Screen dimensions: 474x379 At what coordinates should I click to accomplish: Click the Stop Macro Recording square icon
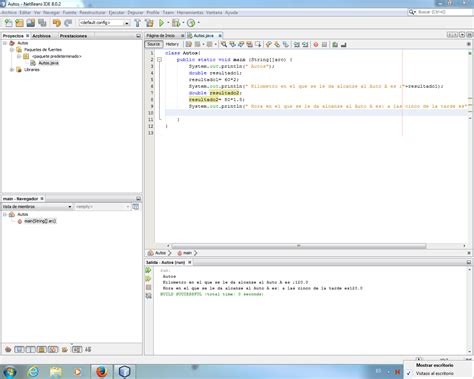324,44
